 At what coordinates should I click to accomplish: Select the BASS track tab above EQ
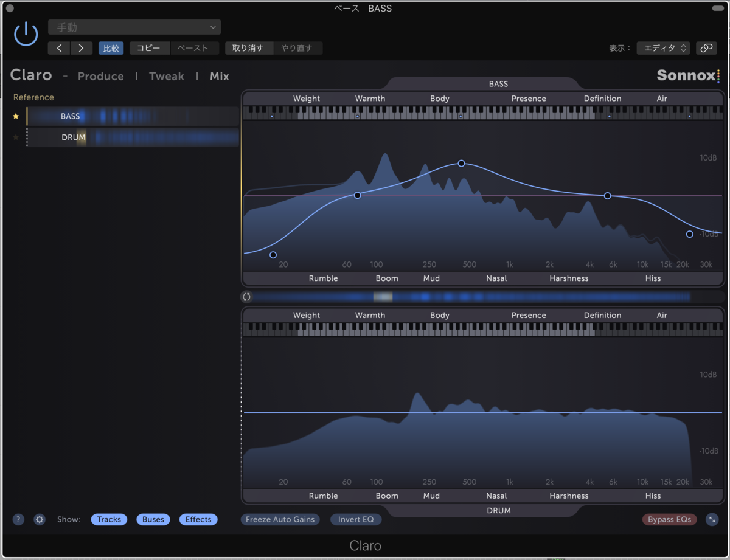pos(498,84)
